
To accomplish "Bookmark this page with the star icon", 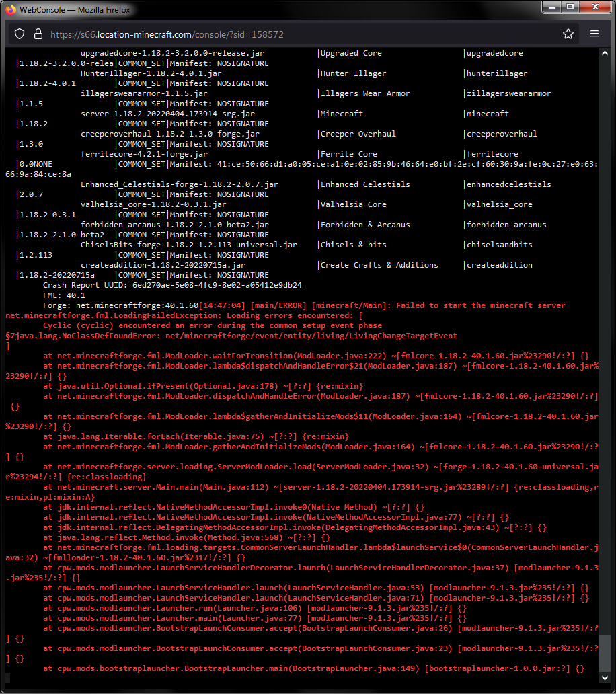I will coord(568,34).
